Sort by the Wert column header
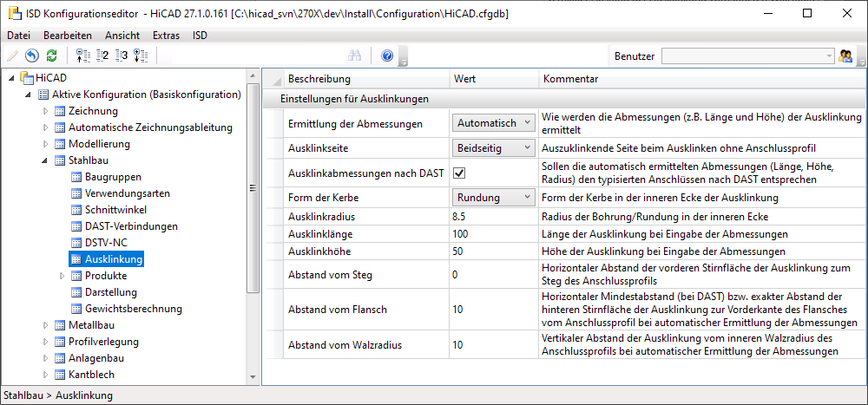The height and width of the screenshot is (405, 868). coord(494,79)
